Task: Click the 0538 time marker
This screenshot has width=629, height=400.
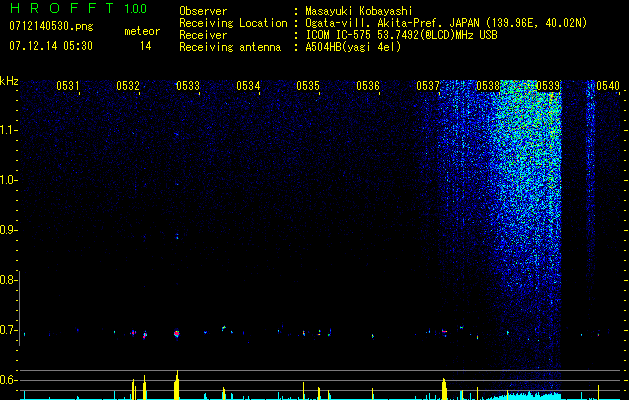Action: 488,85
